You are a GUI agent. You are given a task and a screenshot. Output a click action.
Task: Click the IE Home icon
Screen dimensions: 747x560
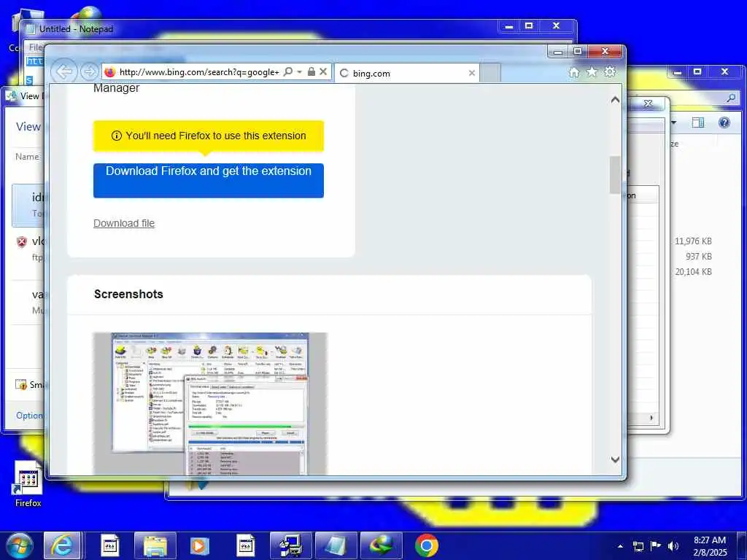click(x=574, y=72)
